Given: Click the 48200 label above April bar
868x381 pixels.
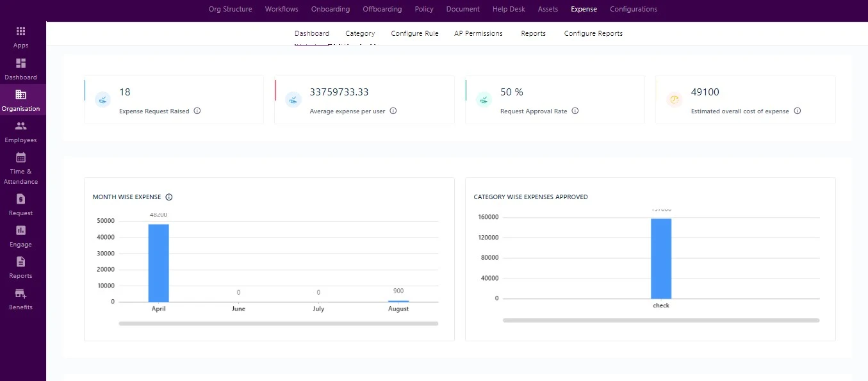Looking at the screenshot, I should point(158,215).
